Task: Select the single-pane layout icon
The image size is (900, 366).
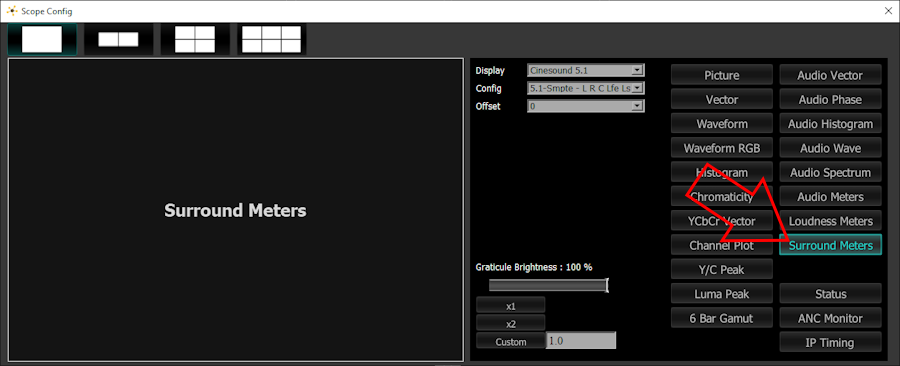Action: (42, 39)
